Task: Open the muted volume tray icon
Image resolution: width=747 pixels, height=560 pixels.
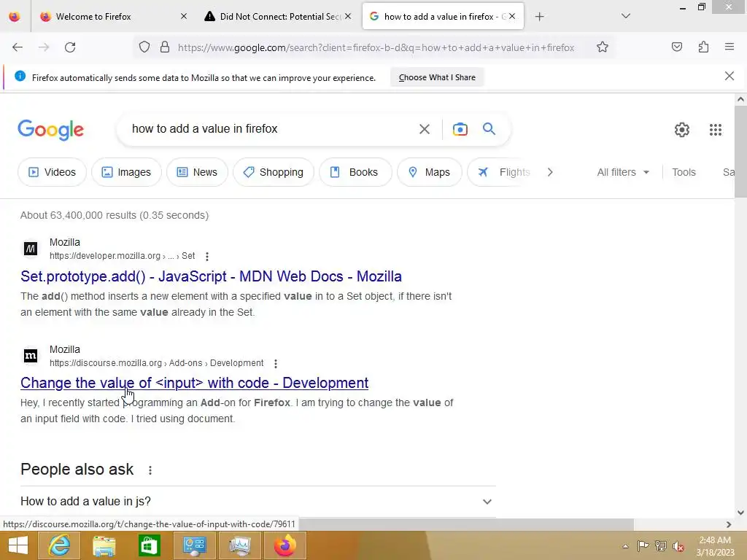Action: point(678,546)
